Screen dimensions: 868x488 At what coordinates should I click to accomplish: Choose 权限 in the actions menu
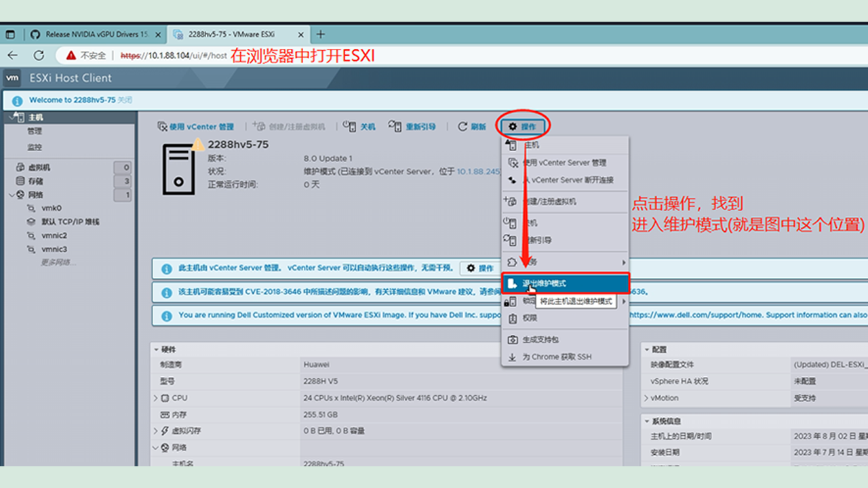pyautogui.click(x=566, y=318)
